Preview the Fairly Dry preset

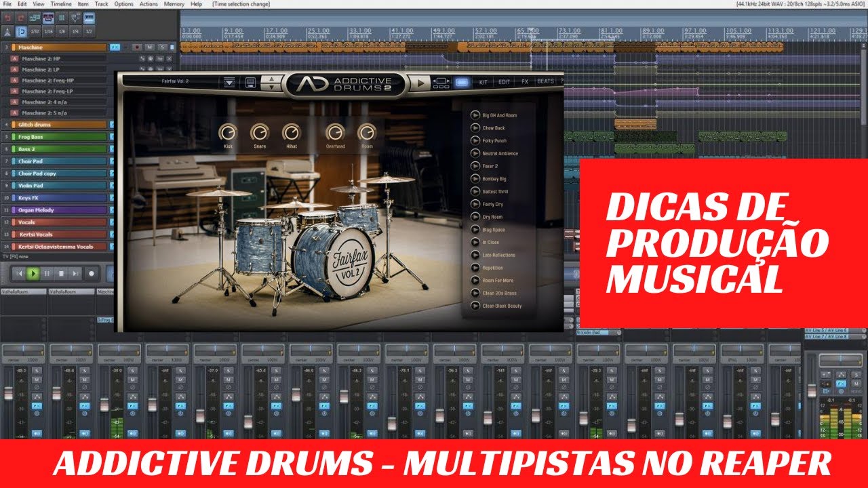tap(476, 204)
